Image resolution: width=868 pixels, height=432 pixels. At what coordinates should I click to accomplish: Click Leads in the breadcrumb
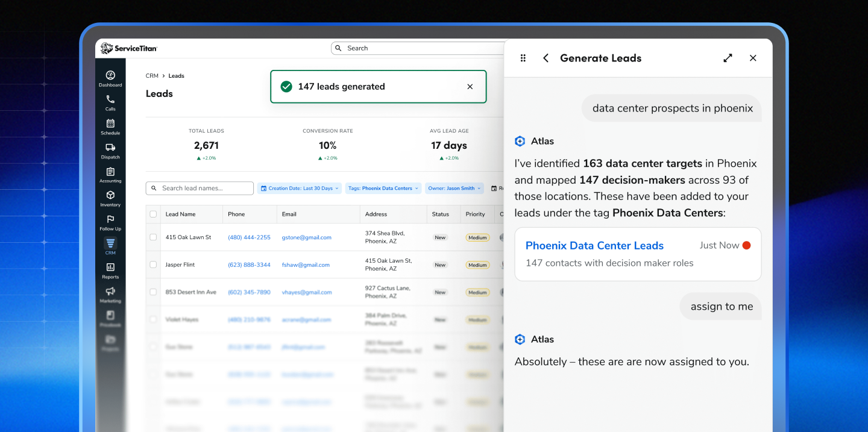pyautogui.click(x=176, y=76)
